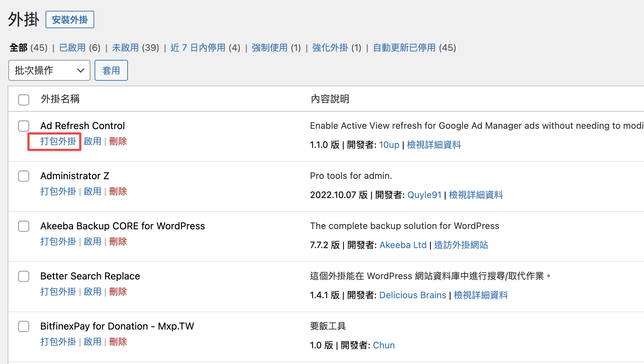Open 檢視詳細資料 for Better Search Replace

[481, 295]
